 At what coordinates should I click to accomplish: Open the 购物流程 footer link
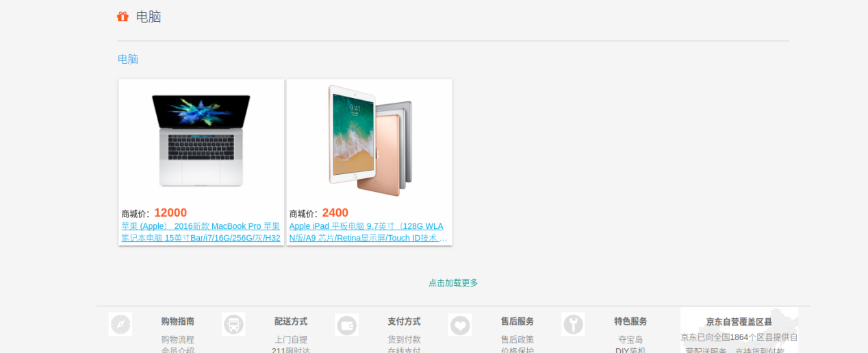point(178,339)
